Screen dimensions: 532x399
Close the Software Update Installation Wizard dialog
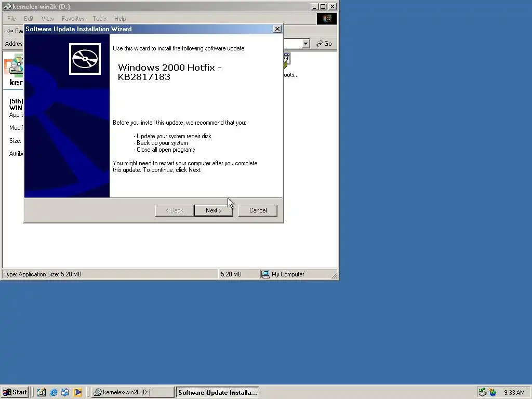[x=277, y=29]
